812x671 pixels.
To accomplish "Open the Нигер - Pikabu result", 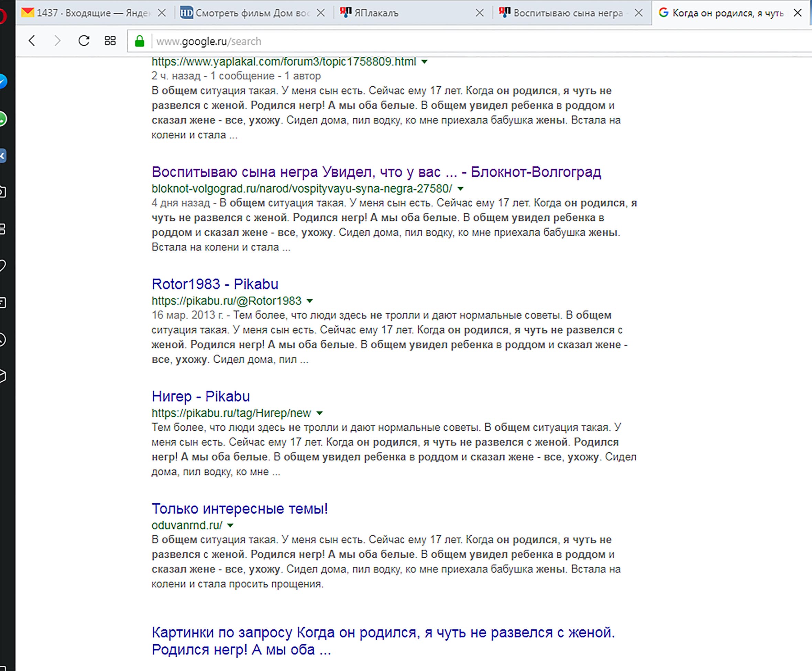I will pos(200,396).
